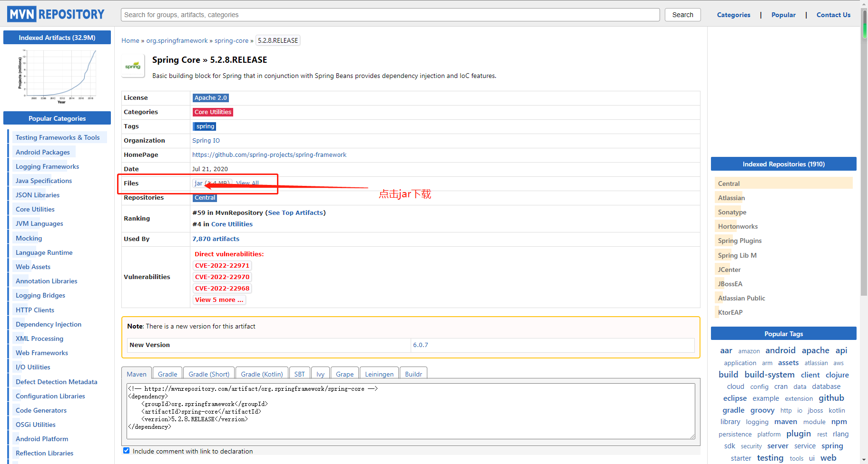Go to Home breadcrumb

click(130, 40)
